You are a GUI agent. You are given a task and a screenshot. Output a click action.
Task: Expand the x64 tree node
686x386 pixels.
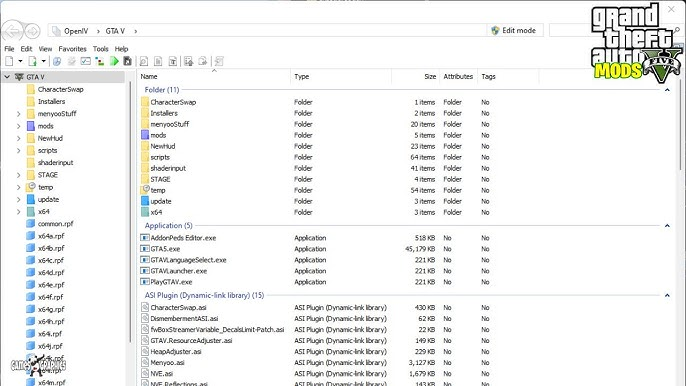(18, 212)
